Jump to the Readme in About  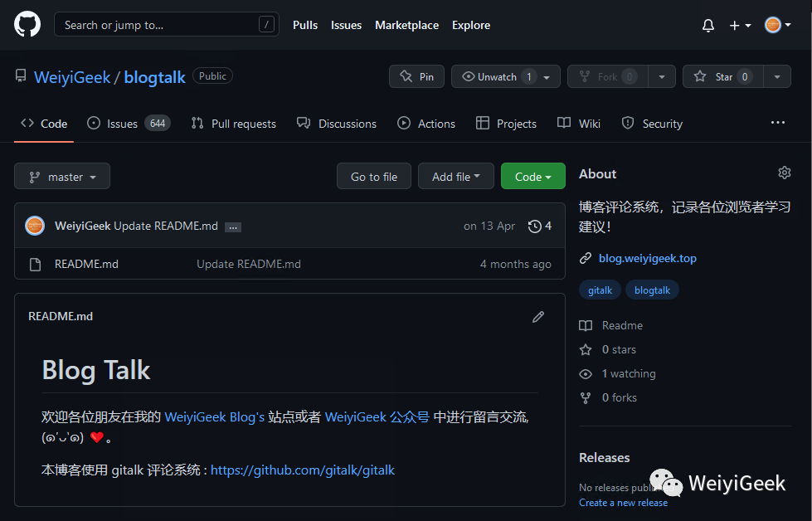tap(611, 325)
